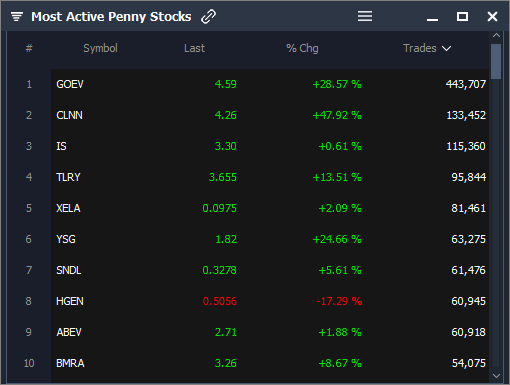Select the HGEN row with red price
Viewport: 510px width, 385px height.
coord(270,301)
